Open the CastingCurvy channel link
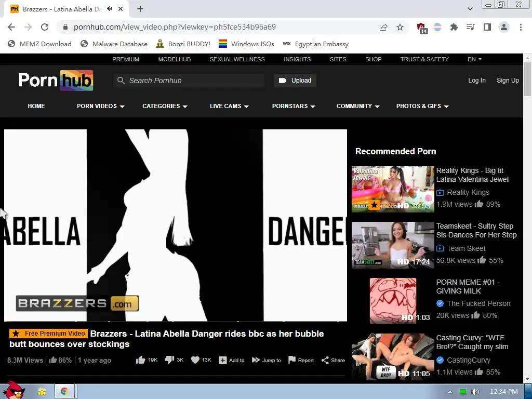 469,360
